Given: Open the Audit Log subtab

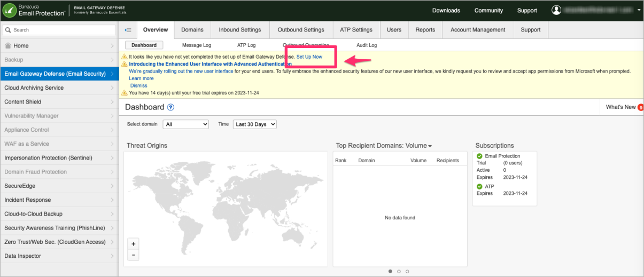Looking at the screenshot, I should tap(367, 45).
